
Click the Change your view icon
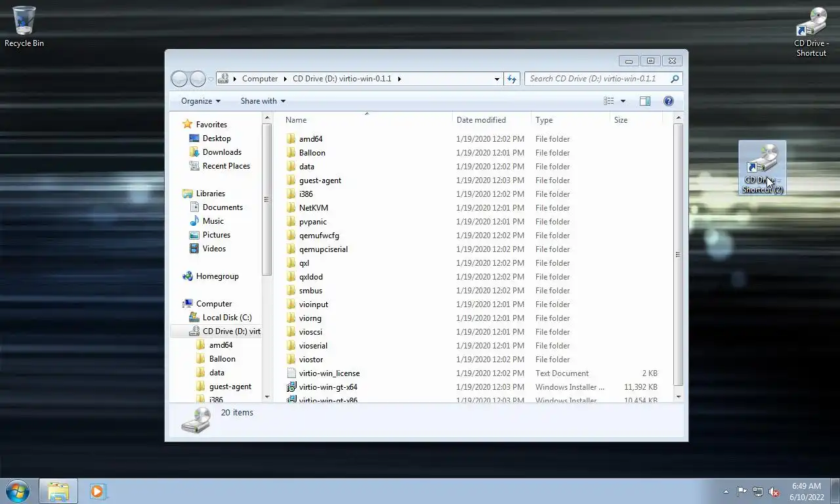click(x=609, y=101)
